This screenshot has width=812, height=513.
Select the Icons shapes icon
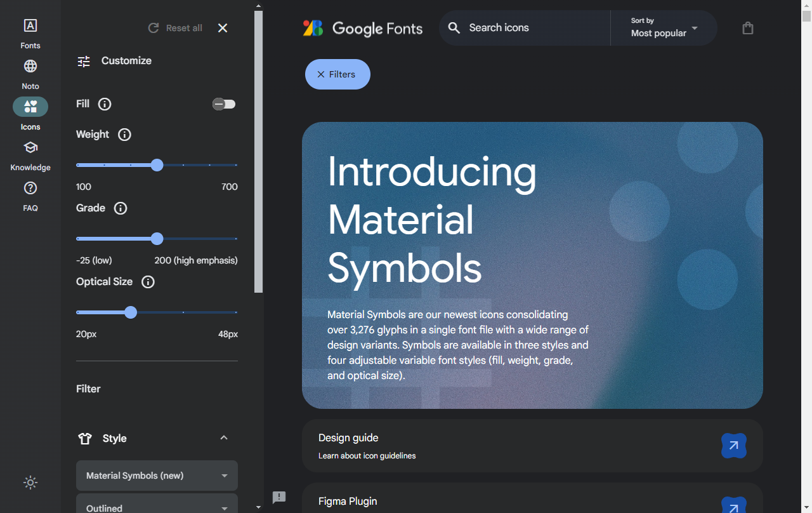point(30,107)
